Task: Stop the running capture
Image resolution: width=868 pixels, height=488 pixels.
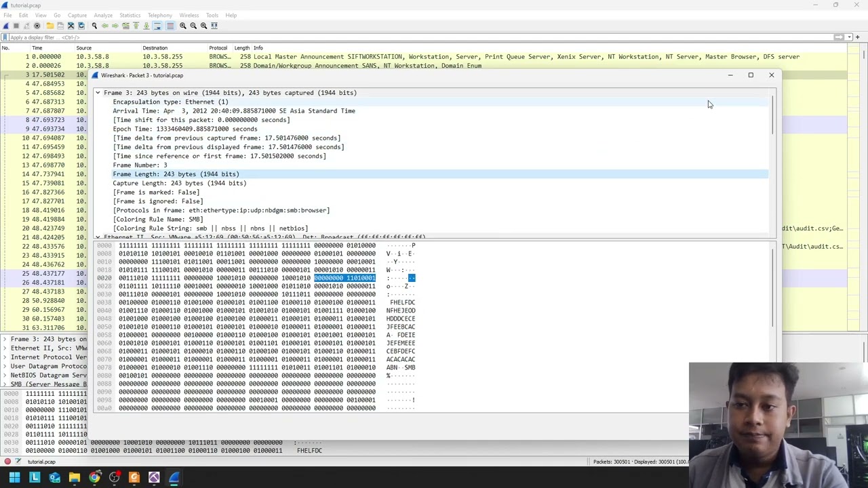Action: 16,26
